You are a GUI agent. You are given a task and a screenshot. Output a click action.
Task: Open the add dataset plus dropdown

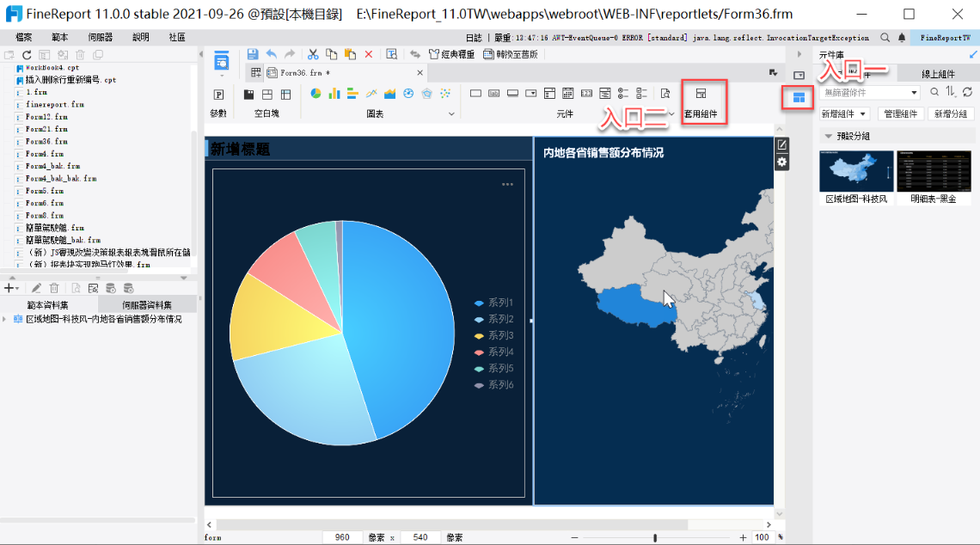pyautogui.click(x=11, y=288)
